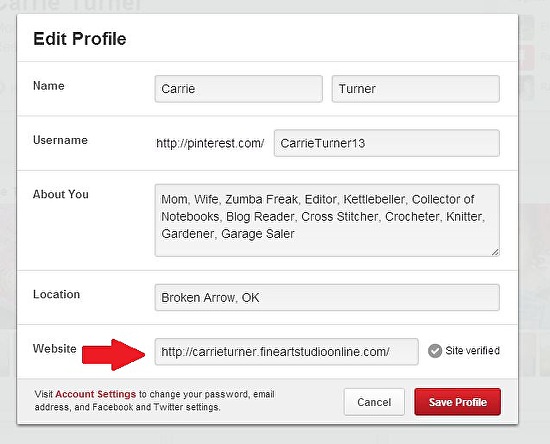Screen dimensions: 550x444
Task: Click the Website URL input field
Action: click(x=287, y=351)
